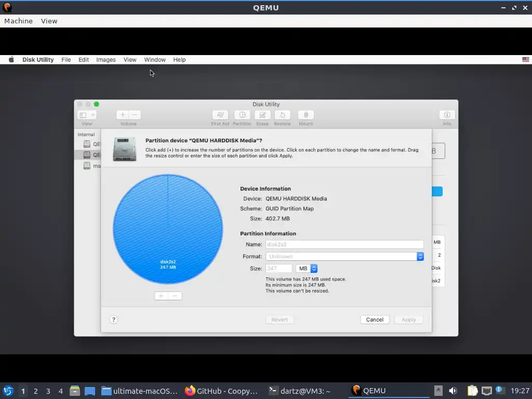Screen dimensions: 532x399
Task: Open the partition Format dropdown
Action: point(344,257)
